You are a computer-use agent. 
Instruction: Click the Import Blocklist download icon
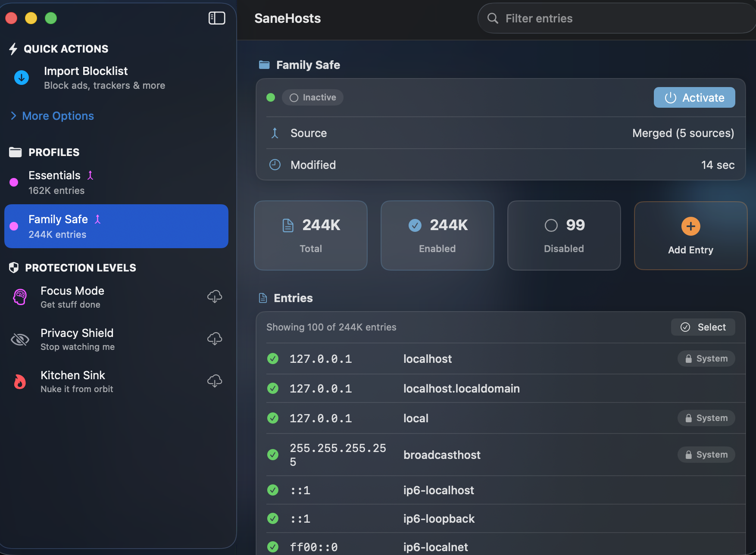point(22,78)
